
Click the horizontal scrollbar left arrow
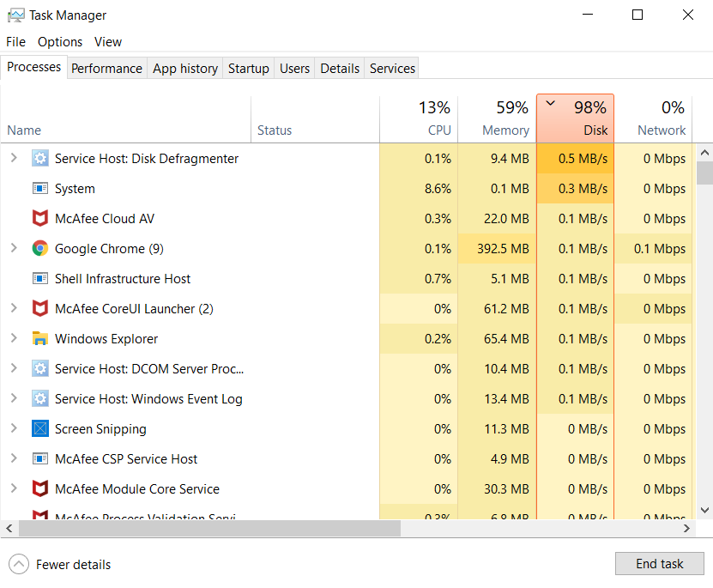point(9,528)
